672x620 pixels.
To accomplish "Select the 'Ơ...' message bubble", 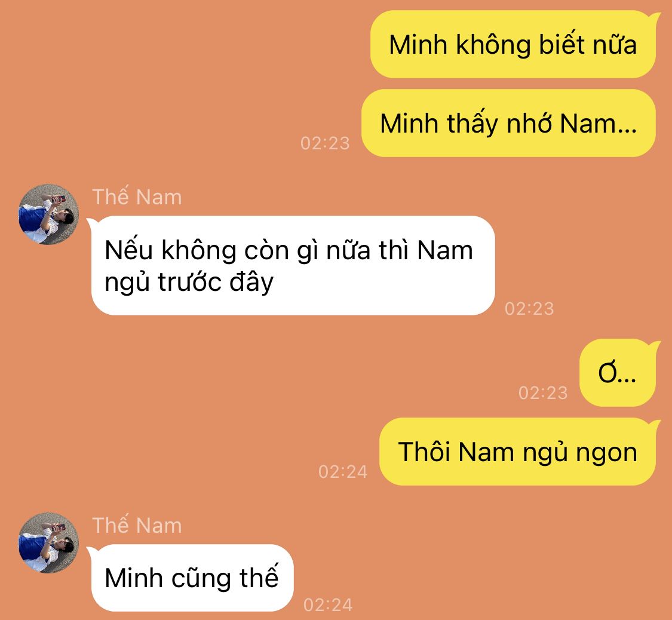I will tap(618, 373).
